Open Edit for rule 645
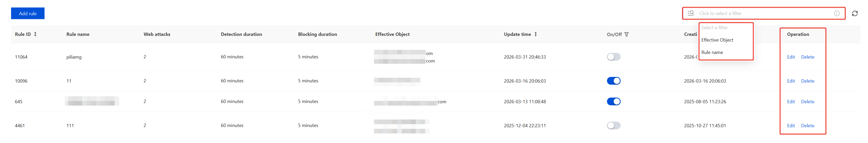 (x=791, y=102)
